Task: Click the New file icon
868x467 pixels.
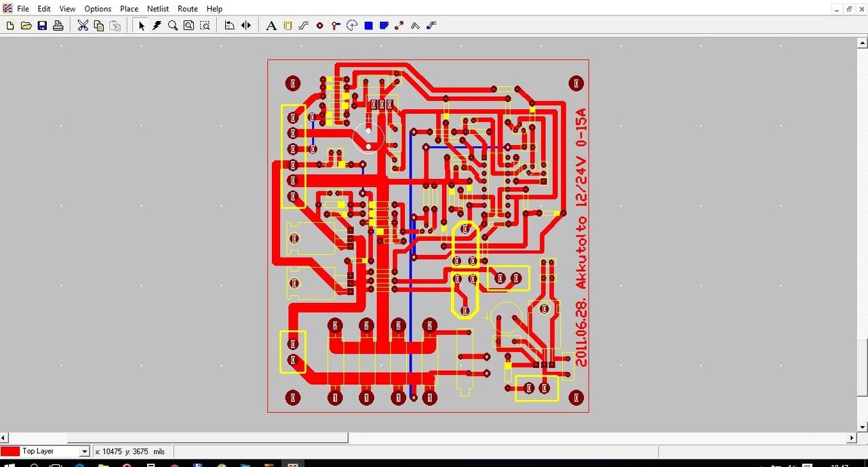Action: [9, 26]
